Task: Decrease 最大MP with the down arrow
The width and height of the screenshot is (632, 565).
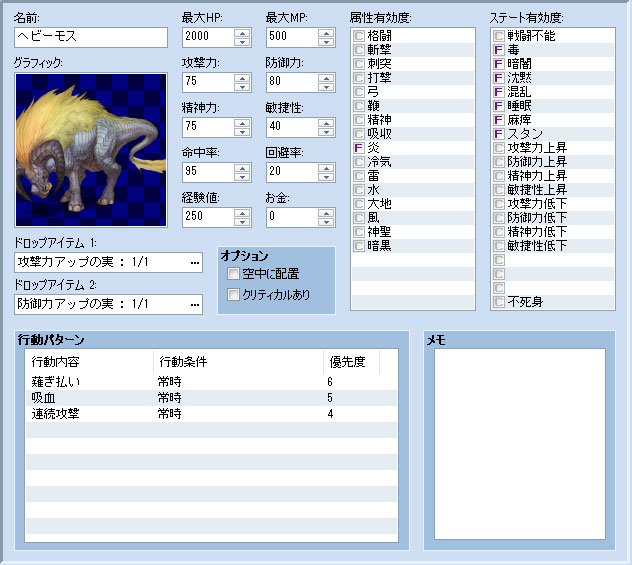Action: point(325,43)
